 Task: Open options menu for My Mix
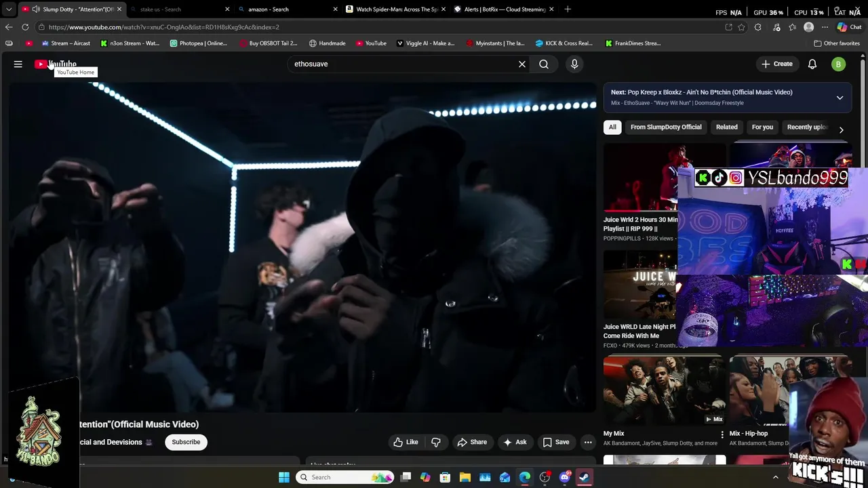coord(722,434)
